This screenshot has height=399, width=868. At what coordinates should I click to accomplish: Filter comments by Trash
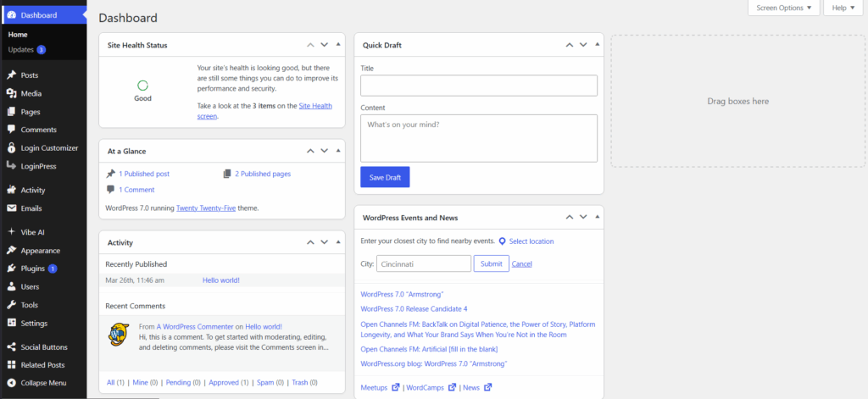[x=299, y=382]
